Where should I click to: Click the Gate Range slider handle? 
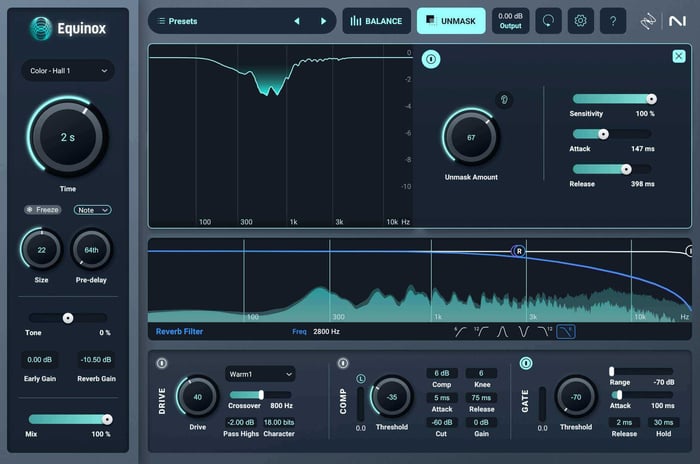pyautogui.click(x=612, y=371)
